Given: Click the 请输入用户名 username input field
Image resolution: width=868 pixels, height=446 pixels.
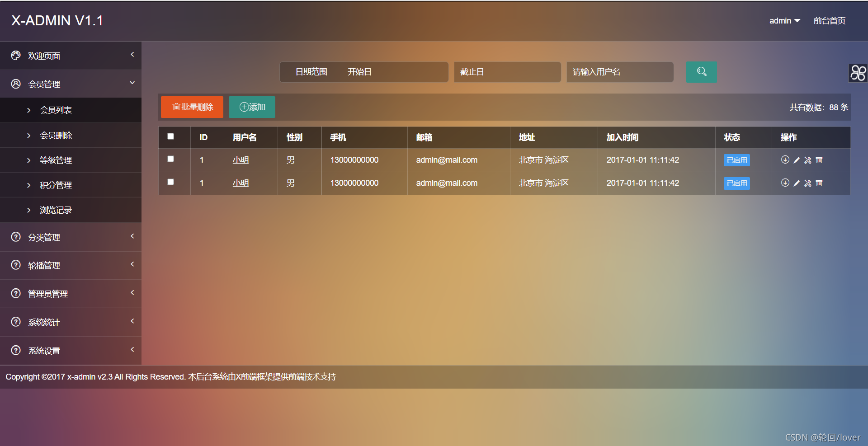Looking at the screenshot, I should pyautogui.click(x=620, y=72).
